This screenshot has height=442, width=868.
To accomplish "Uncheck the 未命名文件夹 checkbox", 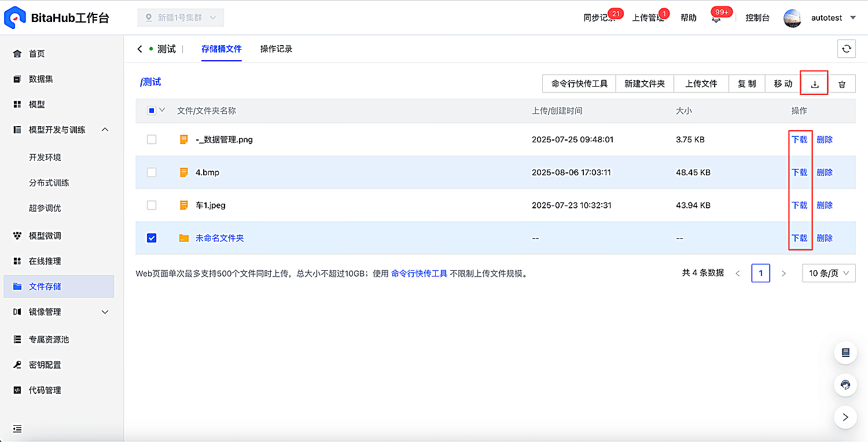I will point(152,238).
